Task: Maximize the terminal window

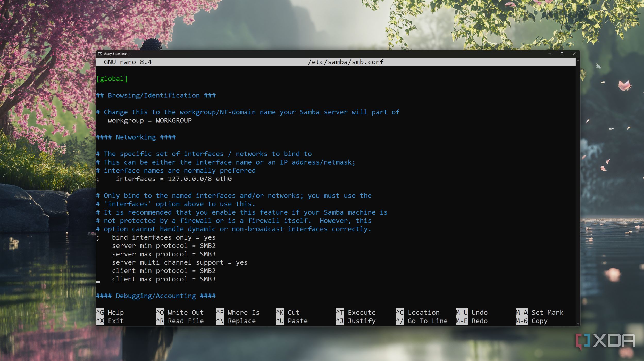Action: click(562, 54)
